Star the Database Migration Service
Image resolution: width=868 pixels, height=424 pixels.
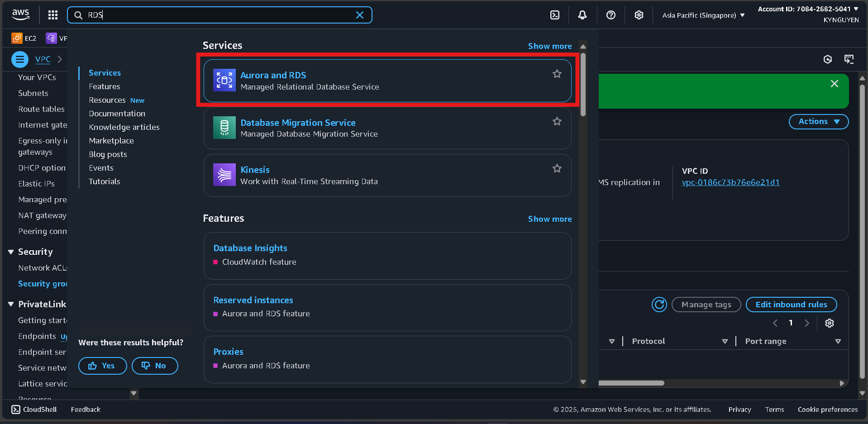coord(557,121)
